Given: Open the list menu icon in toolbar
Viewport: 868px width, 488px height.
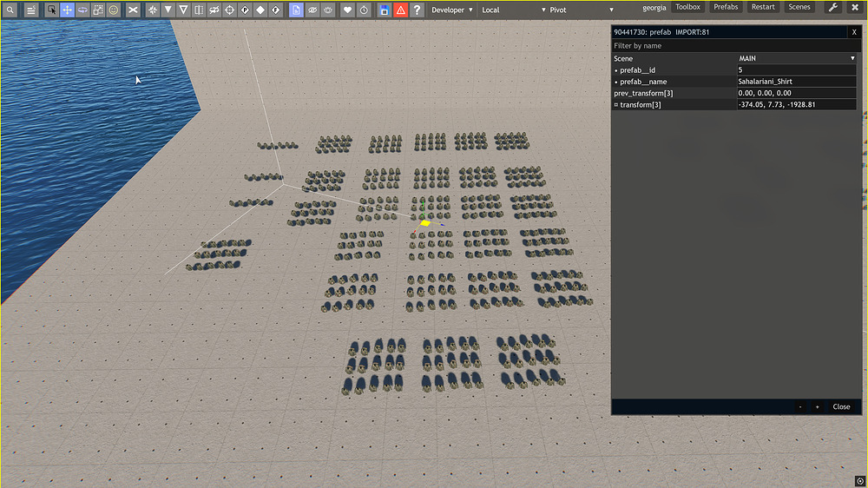Looking at the screenshot, I should pos(31,10).
